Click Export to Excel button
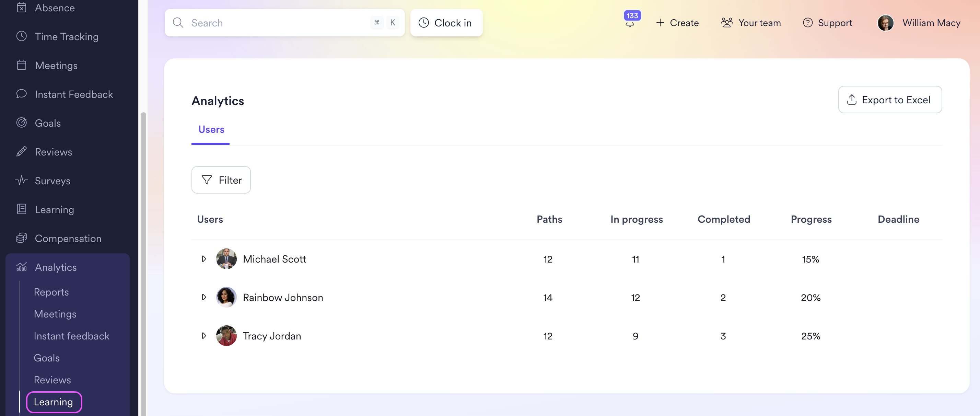The height and width of the screenshot is (416, 980). 889,100
